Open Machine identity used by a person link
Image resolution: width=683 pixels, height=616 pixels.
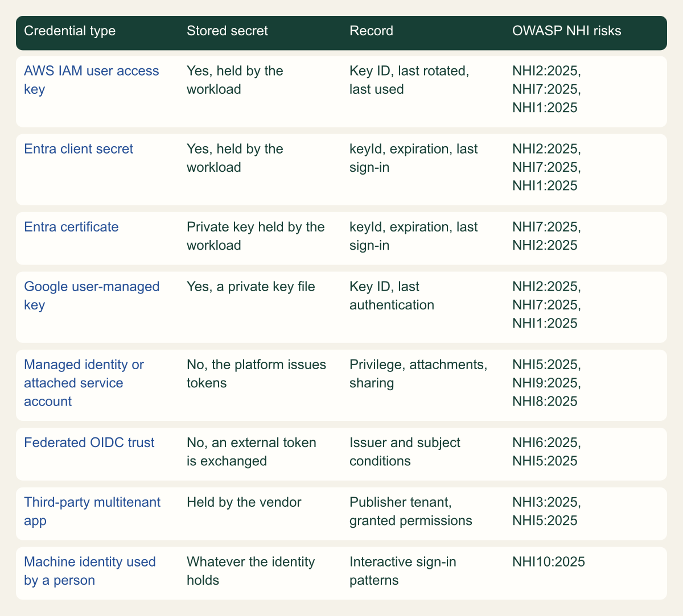90,571
